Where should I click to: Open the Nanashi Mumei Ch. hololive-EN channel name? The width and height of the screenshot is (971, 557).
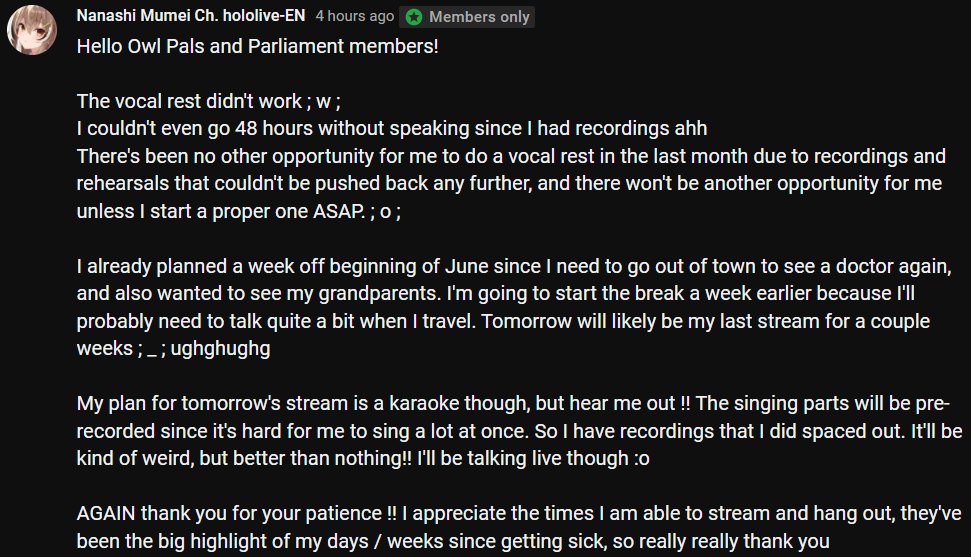pos(191,16)
